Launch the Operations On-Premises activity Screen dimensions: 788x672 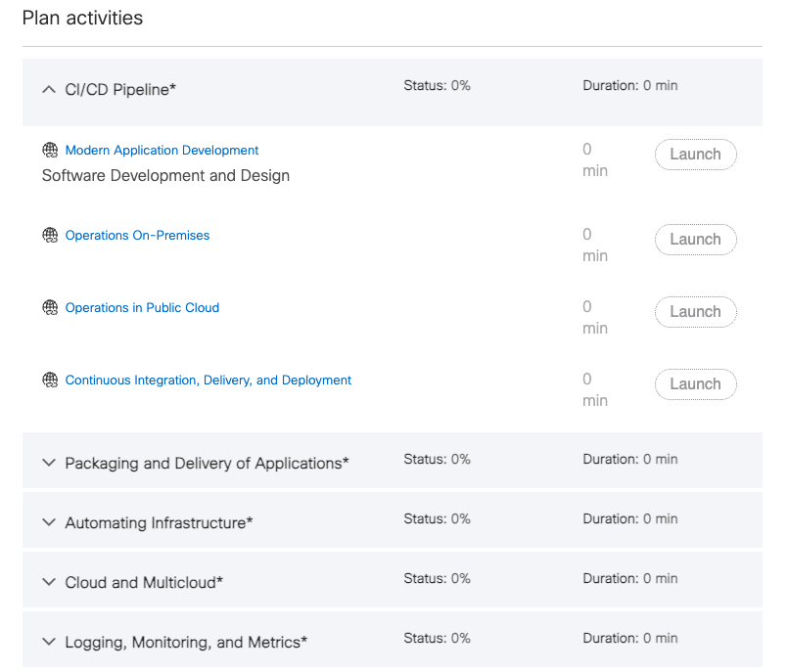coord(695,239)
